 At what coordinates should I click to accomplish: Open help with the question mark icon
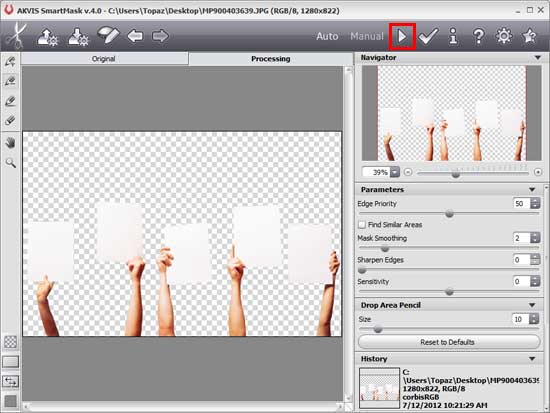click(x=478, y=36)
